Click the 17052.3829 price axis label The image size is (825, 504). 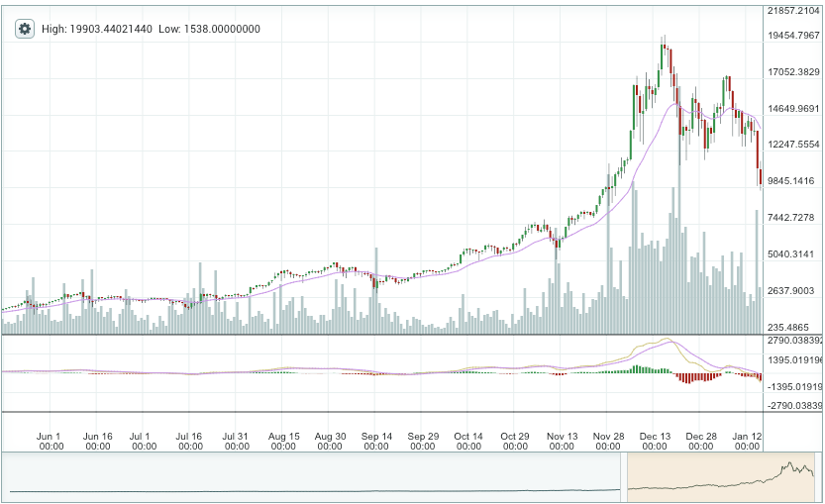click(793, 72)
